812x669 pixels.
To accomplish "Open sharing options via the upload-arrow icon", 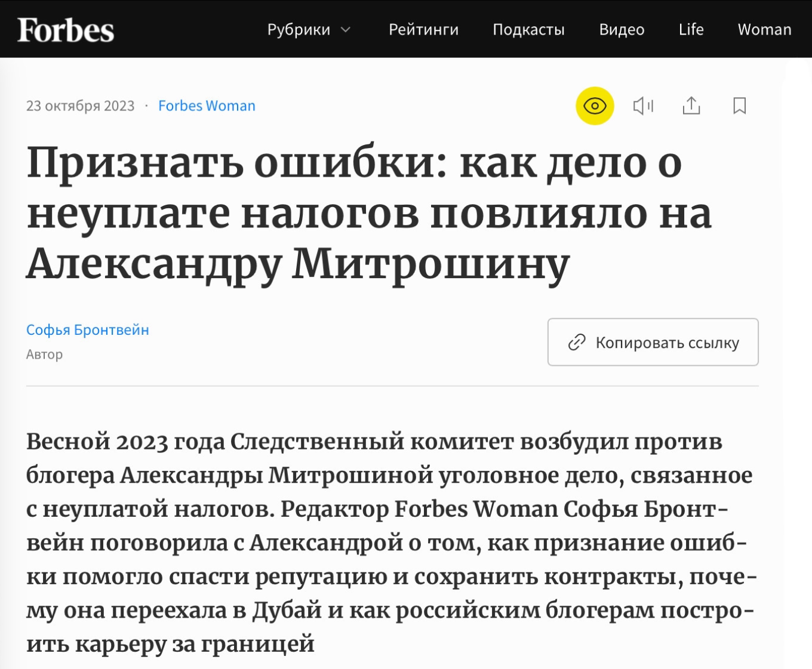I will tap(691, 106).
